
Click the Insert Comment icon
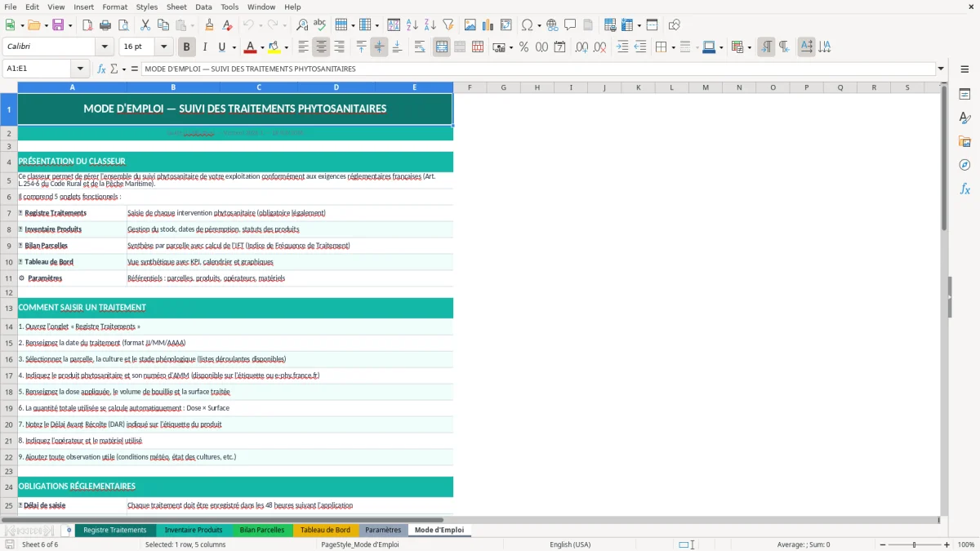(570, 25)
